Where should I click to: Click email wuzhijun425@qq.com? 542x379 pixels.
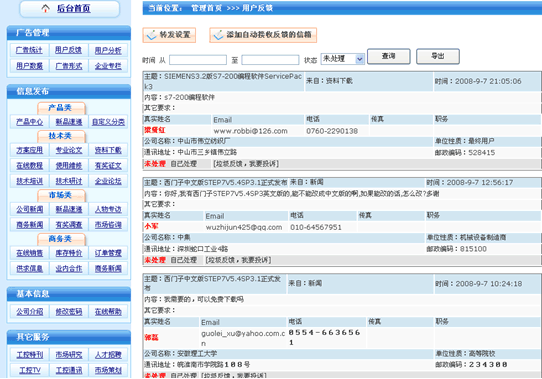point(244,227)
